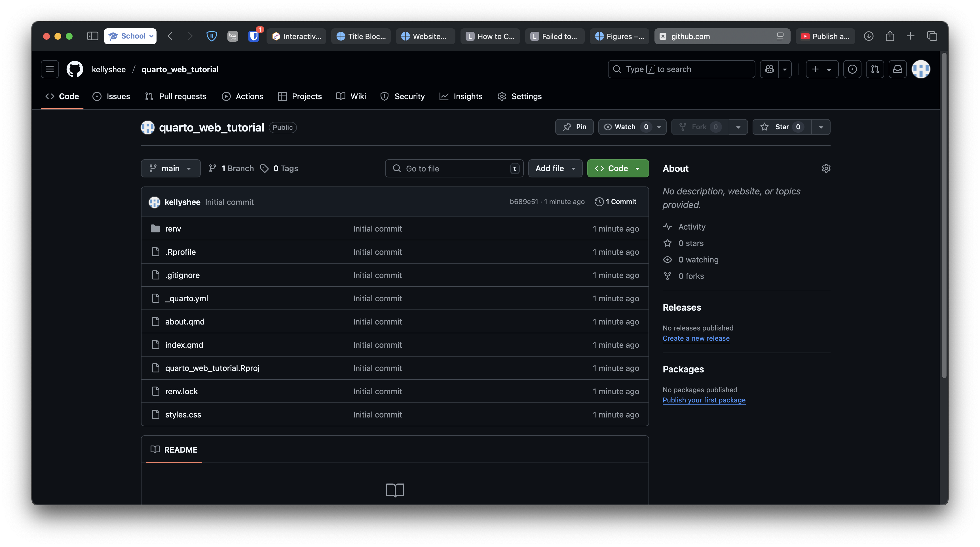Expand the Fork options arrow

point(738,127)
